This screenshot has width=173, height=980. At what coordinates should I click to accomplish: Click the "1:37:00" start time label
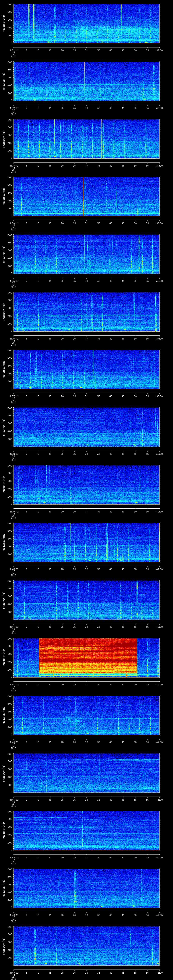(x=14, y=396)
